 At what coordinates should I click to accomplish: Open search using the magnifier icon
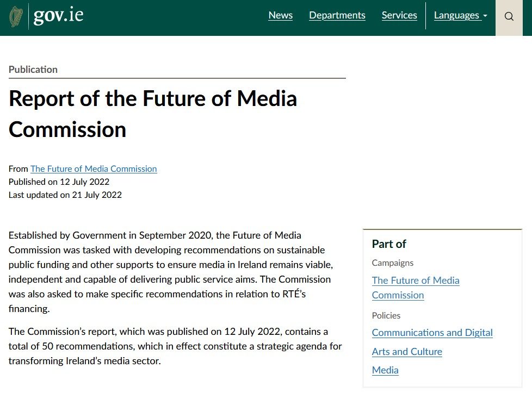[509, 17]
